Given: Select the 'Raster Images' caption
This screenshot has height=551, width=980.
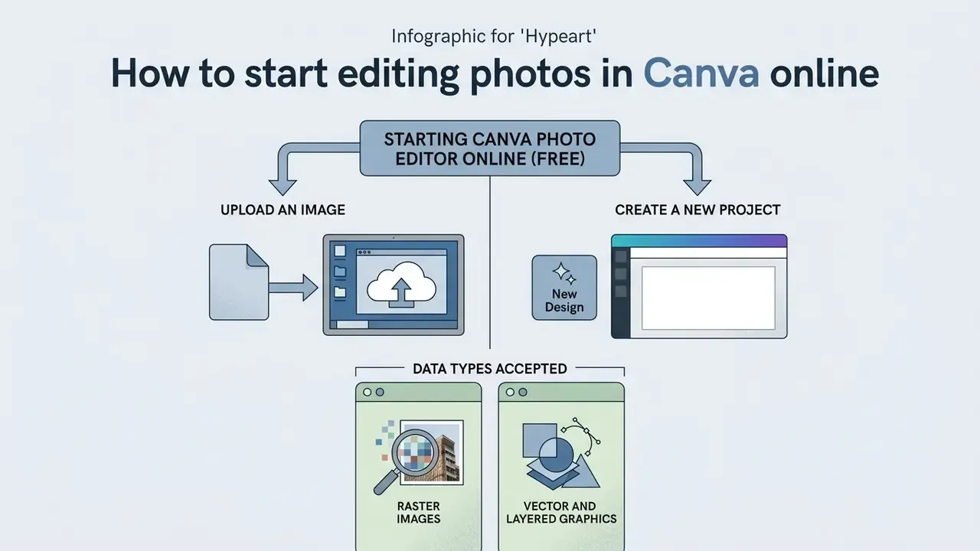Looking at the screenshot, I should [x=419, y=513].
